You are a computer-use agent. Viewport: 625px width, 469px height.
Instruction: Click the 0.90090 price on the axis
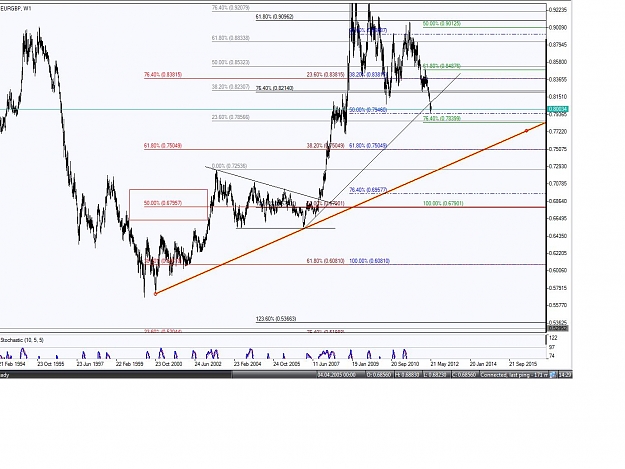coord(558,27)
